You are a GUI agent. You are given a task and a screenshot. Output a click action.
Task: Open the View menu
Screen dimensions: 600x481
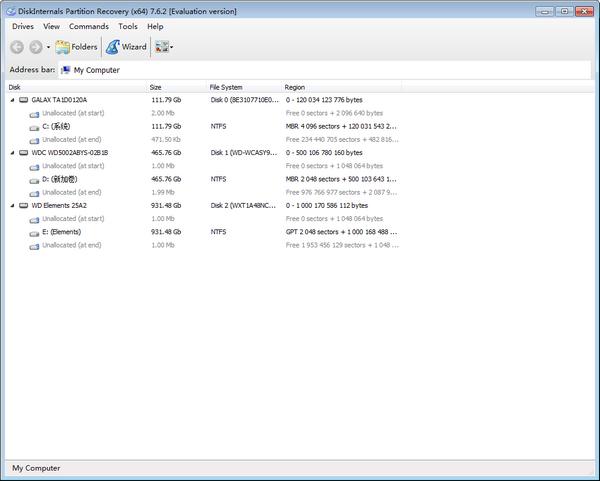click(x=51, y=26)
